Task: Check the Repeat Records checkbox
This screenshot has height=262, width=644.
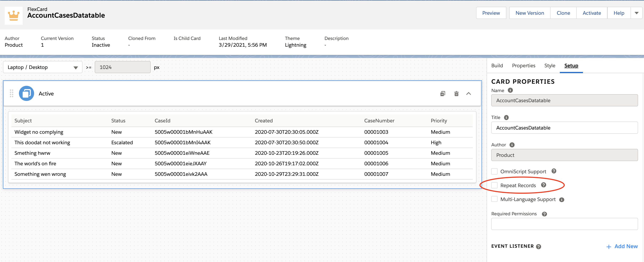Action: [494, 185]
